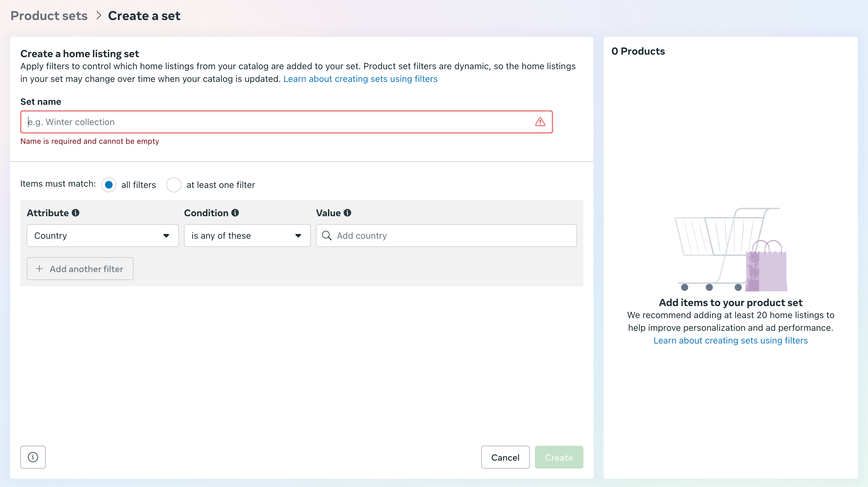Click the info button at bottom left

click(x=33, y=457)
